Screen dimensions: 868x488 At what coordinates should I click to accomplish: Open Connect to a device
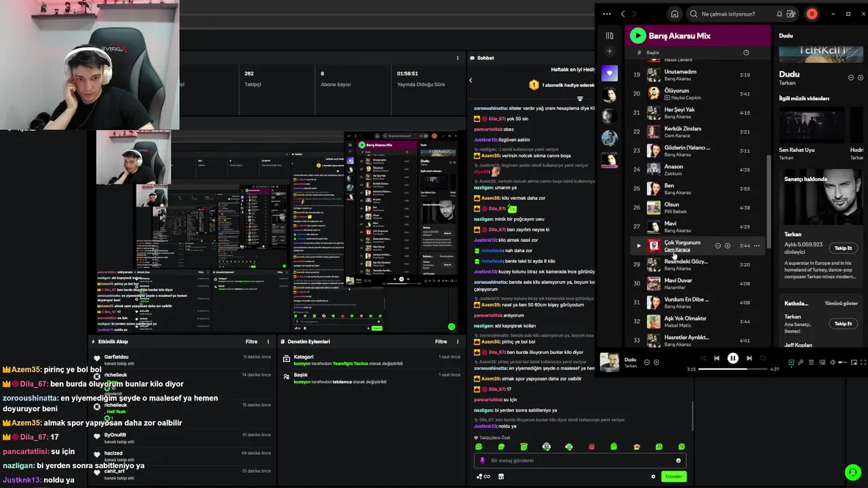pos(821,362)
